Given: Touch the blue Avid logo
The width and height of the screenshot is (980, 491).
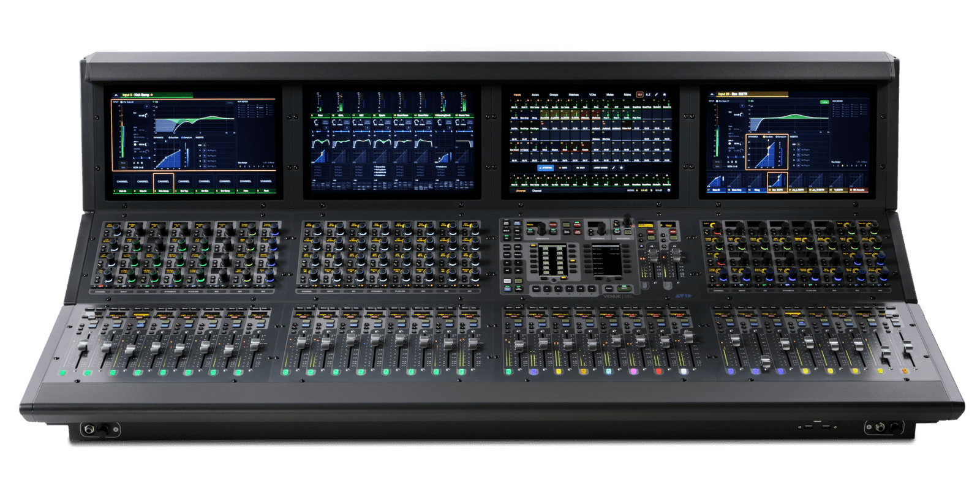Looking at the screenshot, I should [684, 296].
